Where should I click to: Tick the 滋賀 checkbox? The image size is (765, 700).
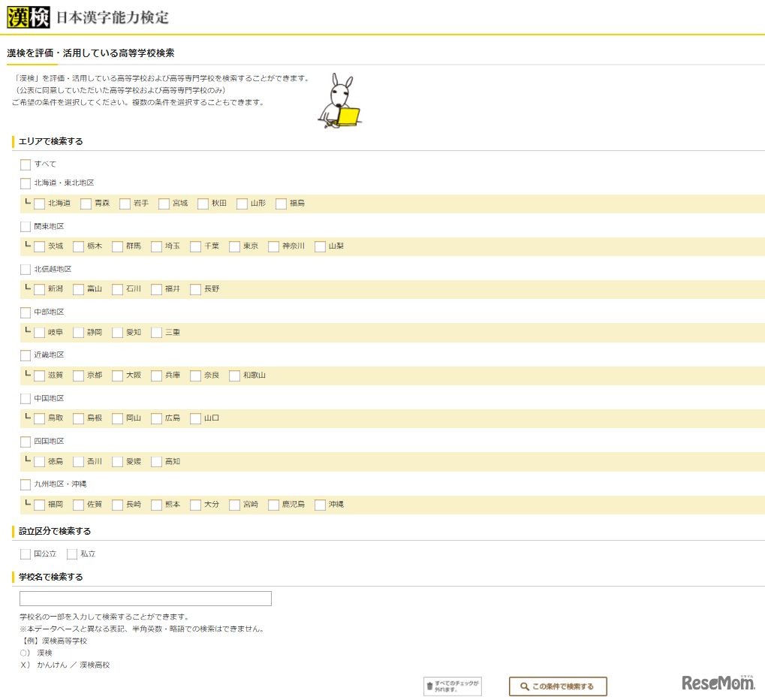(x=40, y=376)
